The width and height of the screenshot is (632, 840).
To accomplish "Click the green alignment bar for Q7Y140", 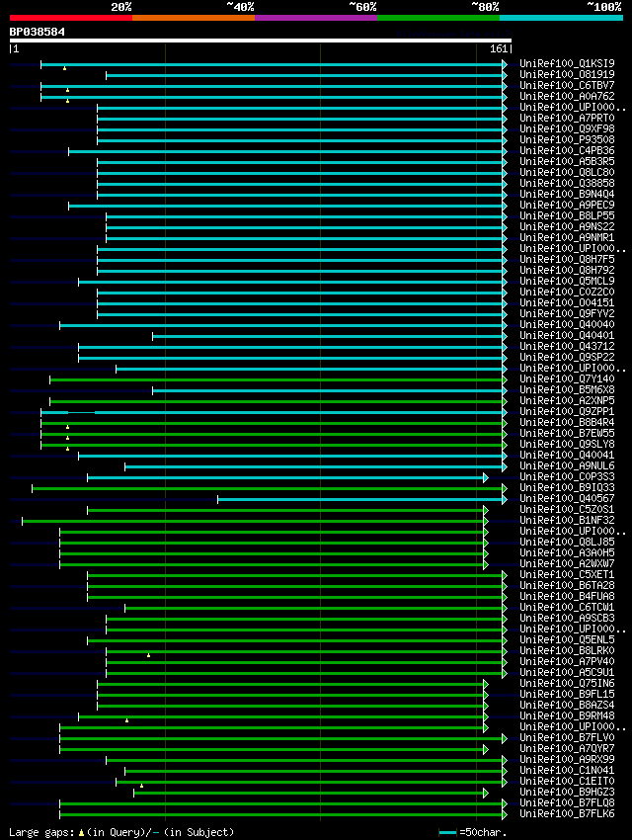I will tap(276, 379).
